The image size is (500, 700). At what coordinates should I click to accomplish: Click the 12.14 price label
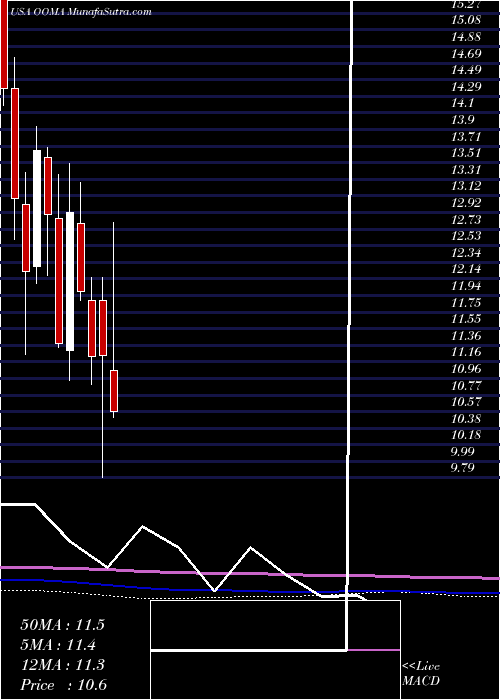pyautogui.click(x=466, y=269)
